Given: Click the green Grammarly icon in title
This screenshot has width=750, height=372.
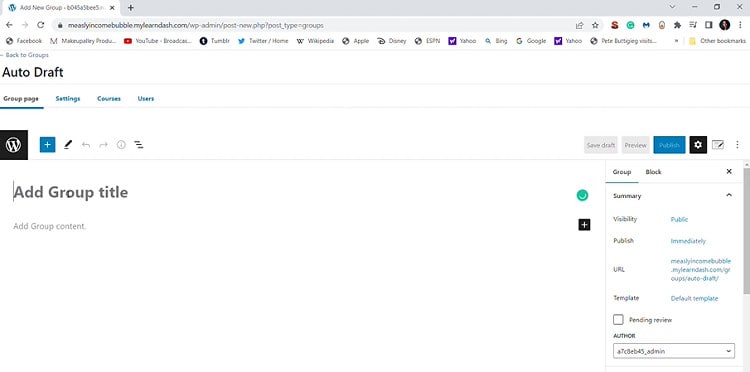Looking at the screenshot, I should tap(582, 195).
